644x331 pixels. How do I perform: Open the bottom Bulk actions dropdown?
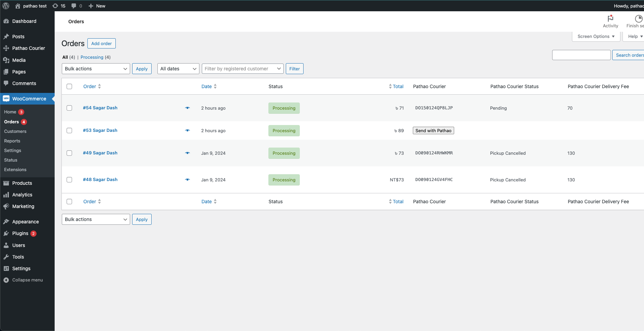click(96, 219)
